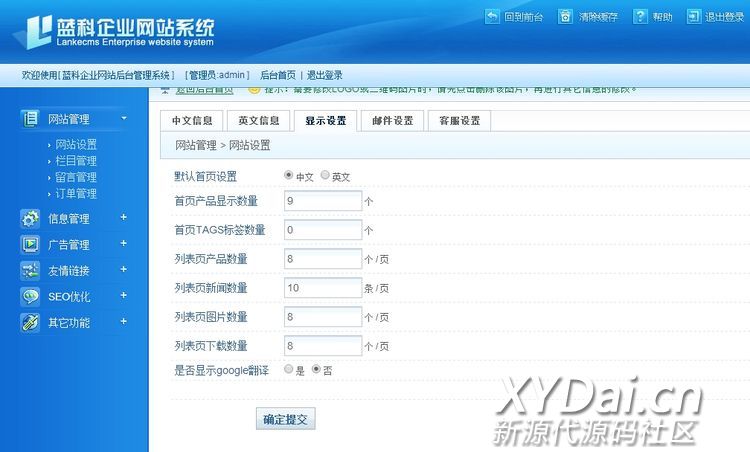Choose 否 for showing google翻译
750x452 pixels.
(316, 369)
